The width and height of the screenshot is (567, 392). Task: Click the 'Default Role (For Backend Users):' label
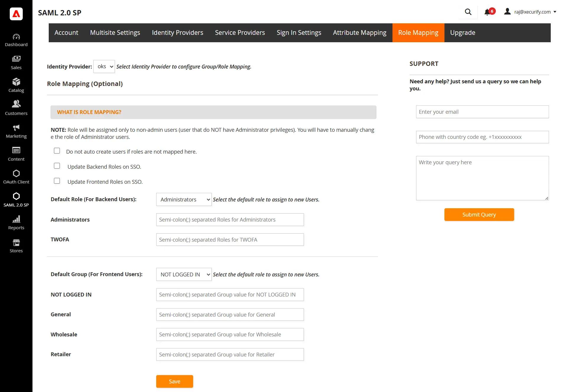pyautogui.click(x=94, y=199)
